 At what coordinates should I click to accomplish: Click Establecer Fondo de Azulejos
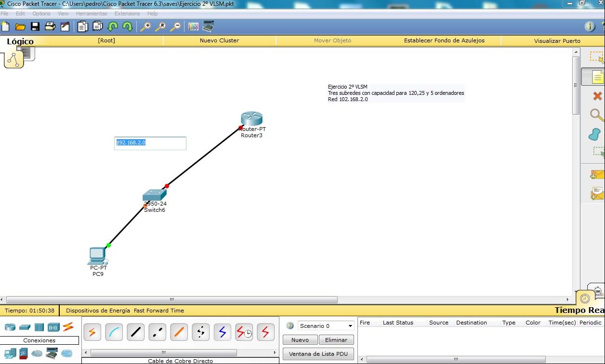point(444,40)
